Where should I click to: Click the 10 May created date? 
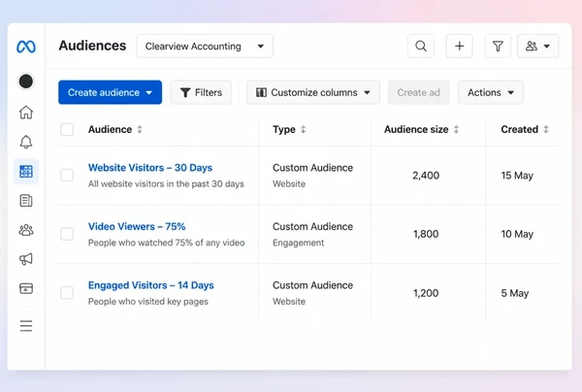(517, 234)
